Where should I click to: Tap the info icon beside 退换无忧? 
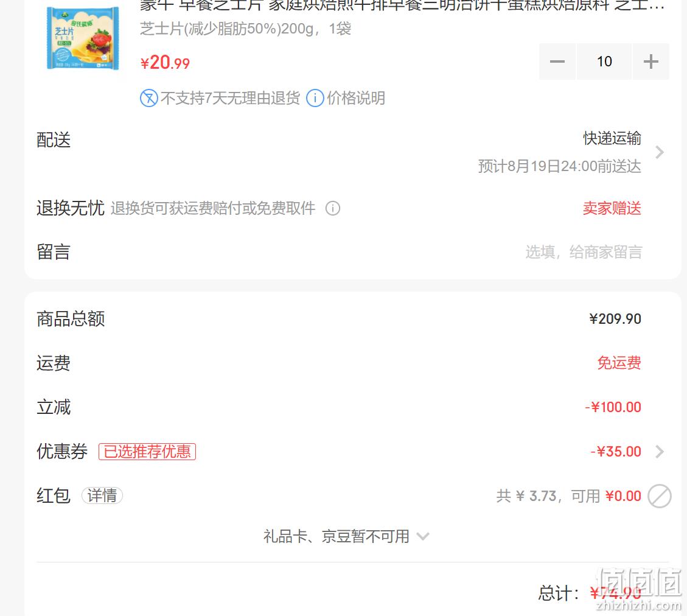[x=332, y=208]
